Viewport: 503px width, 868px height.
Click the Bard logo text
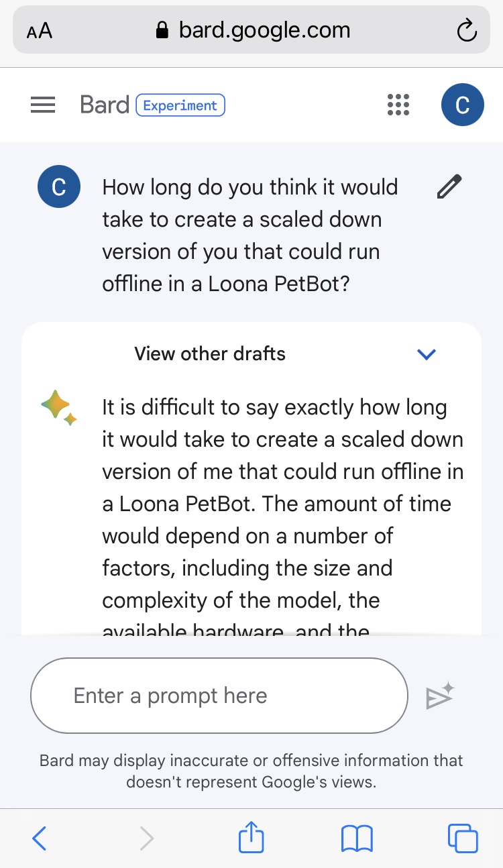click(104, 105)
